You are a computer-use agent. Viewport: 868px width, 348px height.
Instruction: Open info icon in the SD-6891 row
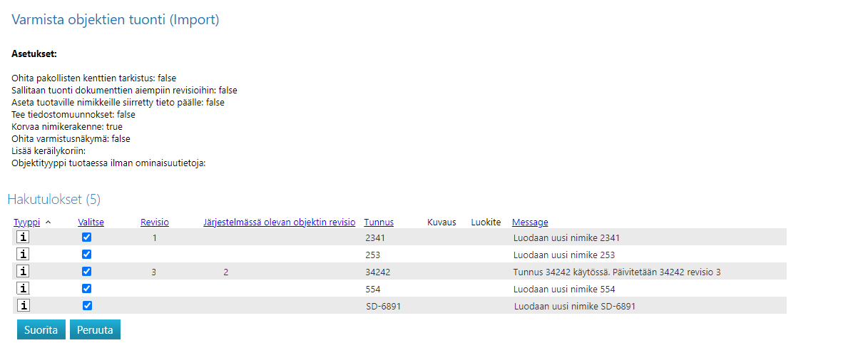pyautogui.click(x=23, y=305)
